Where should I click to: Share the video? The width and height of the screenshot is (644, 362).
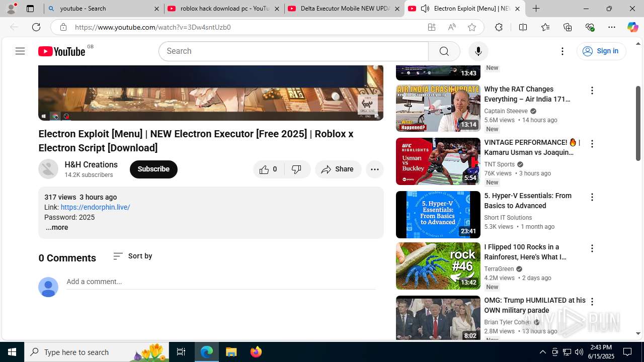pos(338,169)
